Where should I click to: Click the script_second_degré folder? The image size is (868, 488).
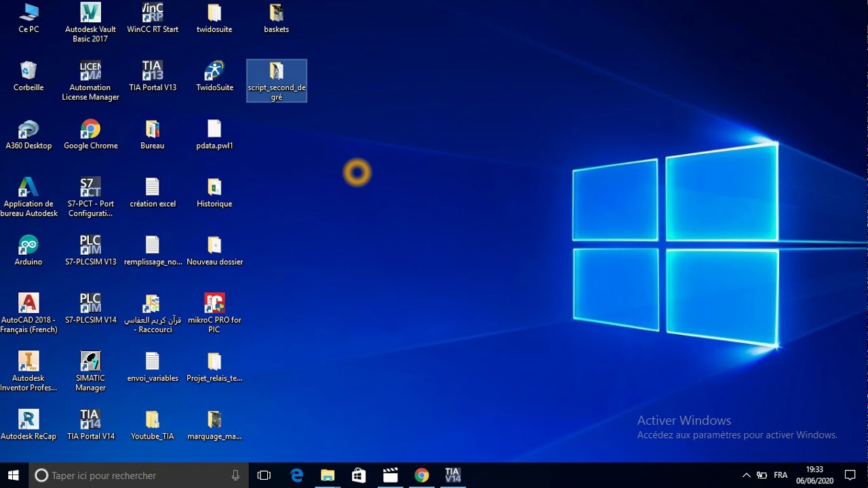277,81
